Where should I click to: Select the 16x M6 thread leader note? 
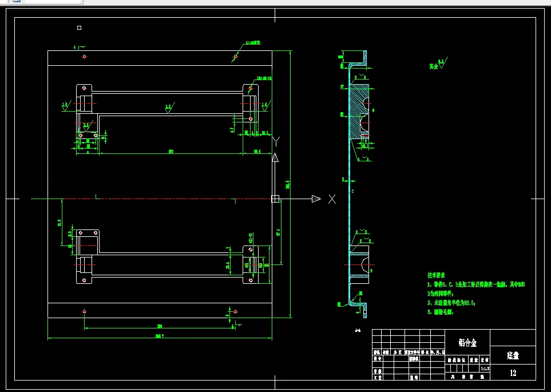[264, 78]
